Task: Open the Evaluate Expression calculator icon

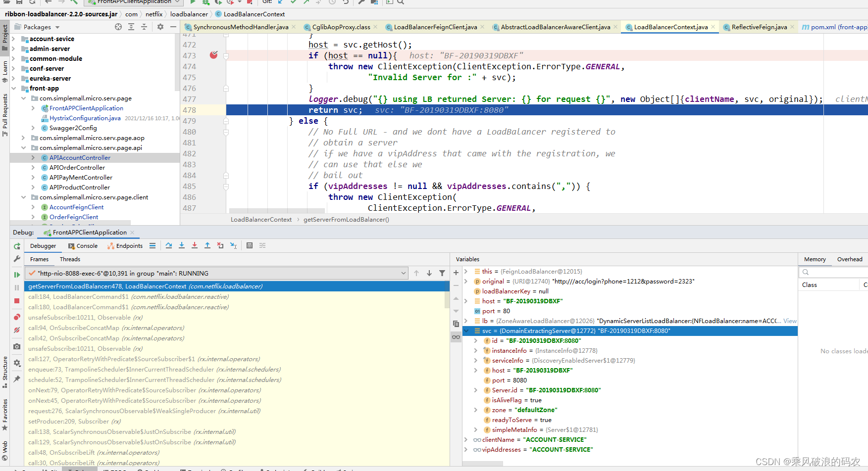Action: point(250,245)
